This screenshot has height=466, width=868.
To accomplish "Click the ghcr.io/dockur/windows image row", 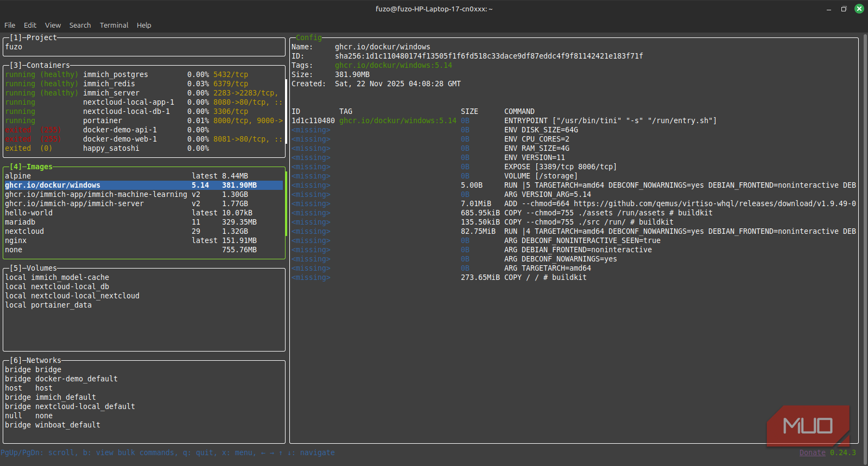I will pyautogui.click(x=144, y=185).
